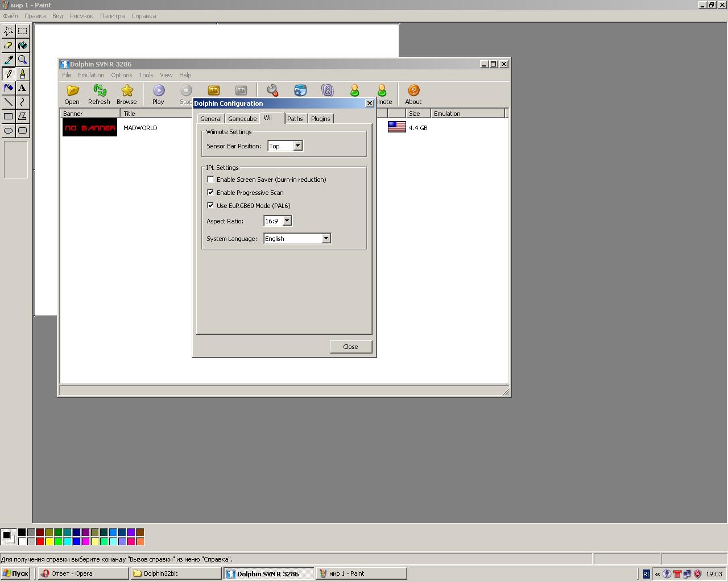Select the Magnifier tool in Paint

[x=22, y=59]
